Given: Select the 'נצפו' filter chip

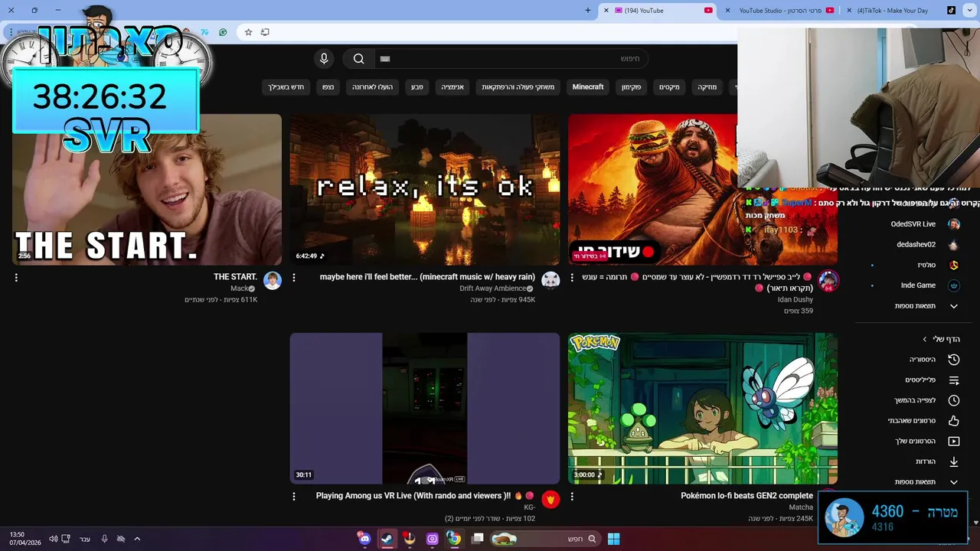Looking at the screenshot, I should [x=328, y=87].
